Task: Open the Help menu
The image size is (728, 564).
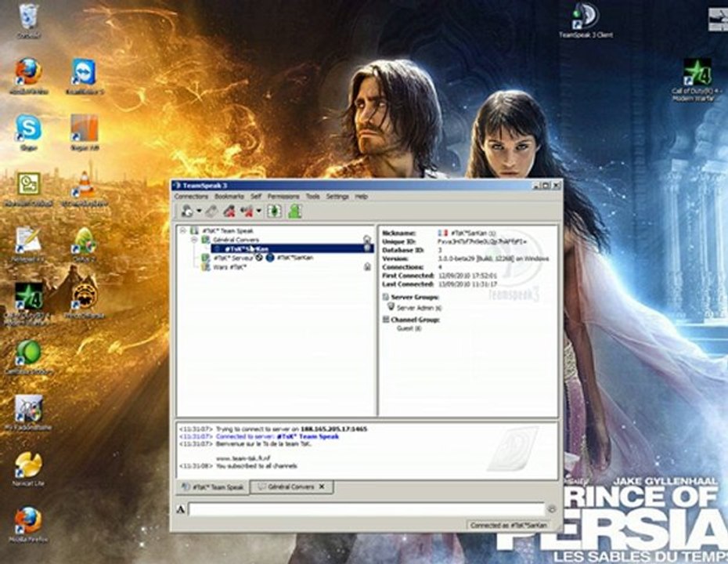Action: point(361,197)
